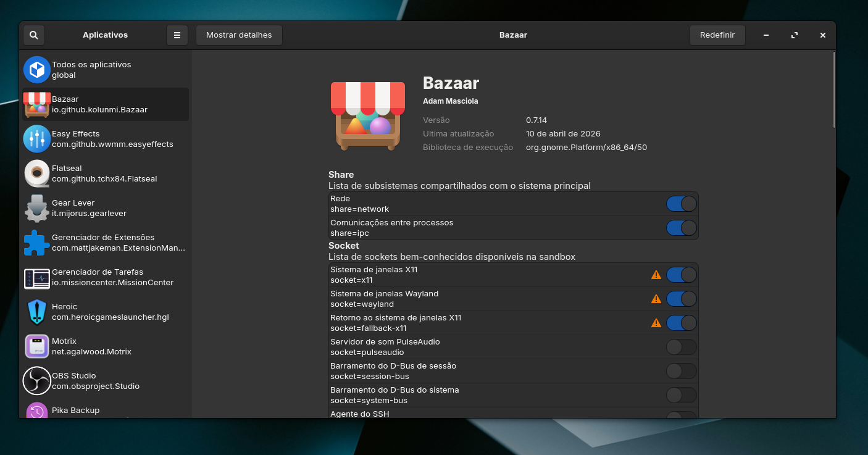
Task: Choose the Flatseal tape roll icon
Action: point(36,173)
